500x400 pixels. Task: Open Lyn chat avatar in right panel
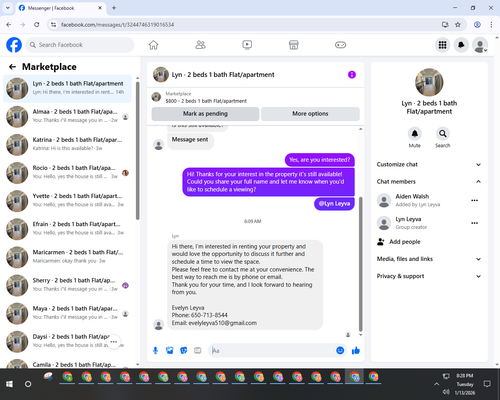(x=429, y=82)
